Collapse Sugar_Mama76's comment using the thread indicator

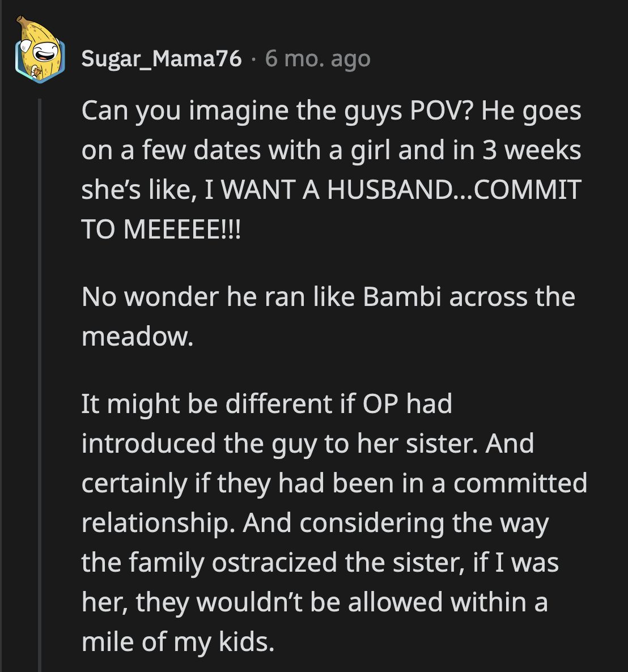click(x=40, y=368)
